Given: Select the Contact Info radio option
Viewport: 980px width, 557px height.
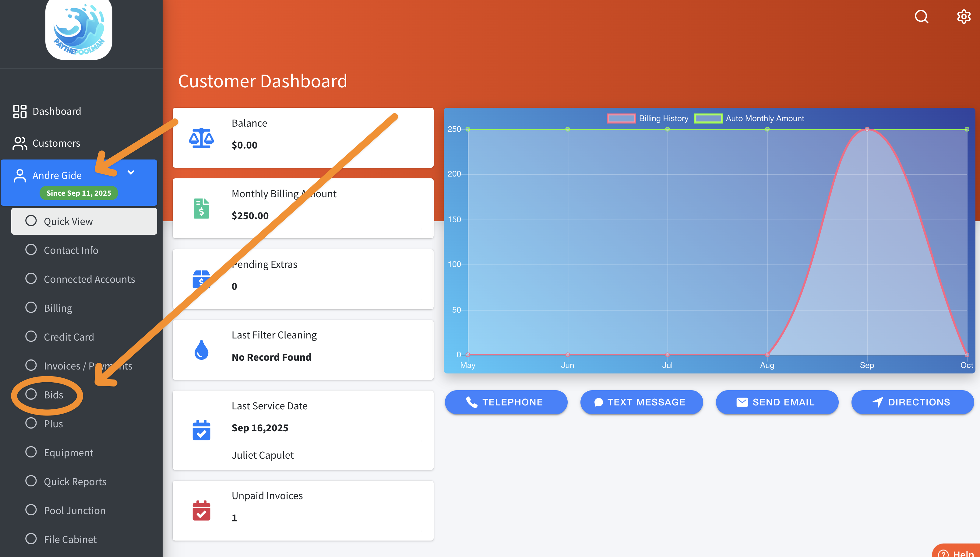Looking at the screenshot, I should [31, 250].
